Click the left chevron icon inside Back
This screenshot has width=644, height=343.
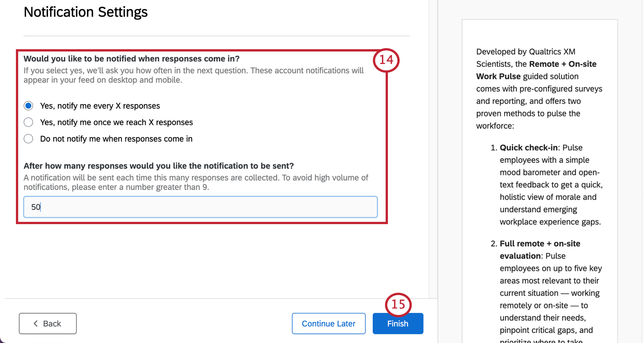click(36, 323)
